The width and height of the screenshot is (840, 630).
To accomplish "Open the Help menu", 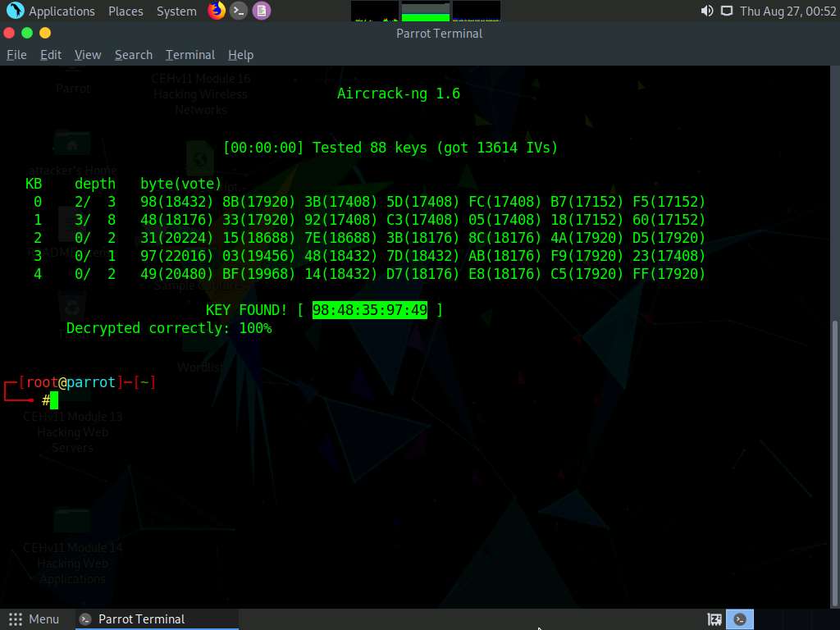I will coord(240,55).
